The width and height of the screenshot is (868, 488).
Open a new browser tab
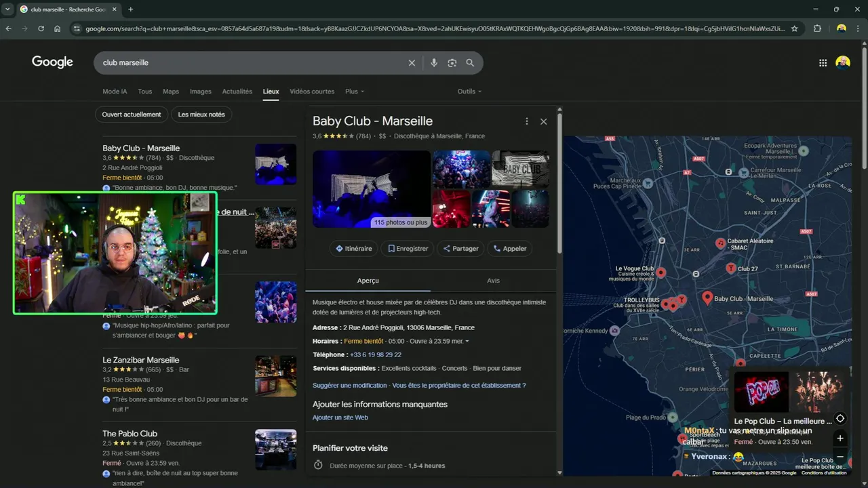[131, 9]
